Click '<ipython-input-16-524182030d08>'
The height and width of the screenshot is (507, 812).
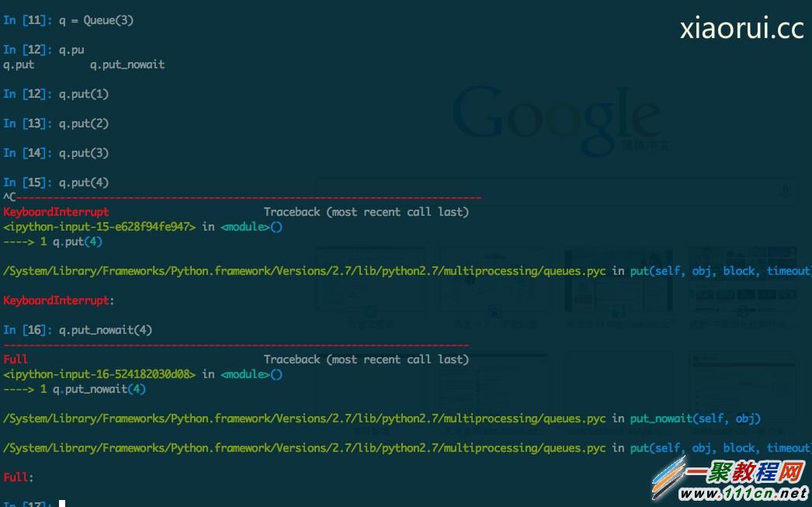(x=99, y=374)
